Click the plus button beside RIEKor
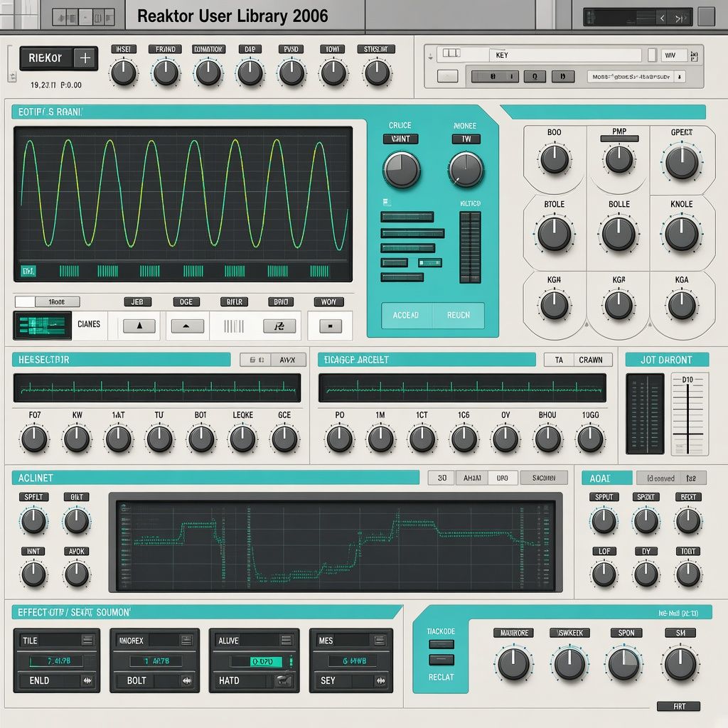This screenshot has width=728, height=728. (85, 58)
